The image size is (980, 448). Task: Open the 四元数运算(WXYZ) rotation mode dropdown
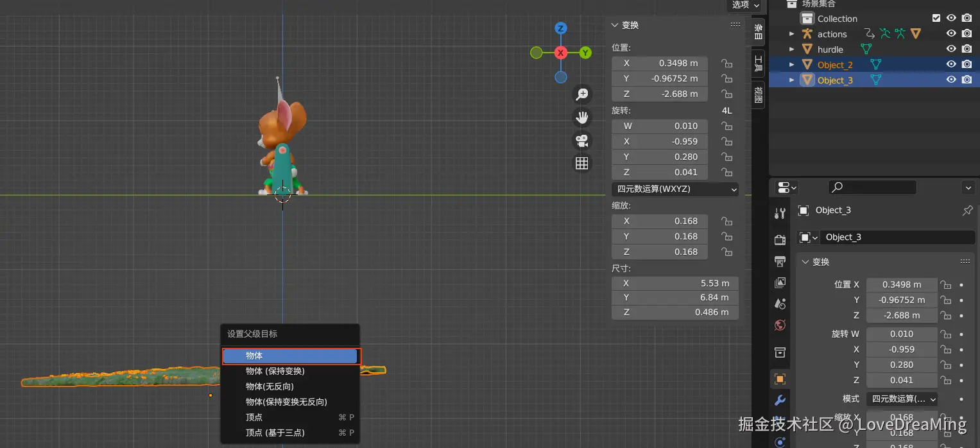point(675,189)
